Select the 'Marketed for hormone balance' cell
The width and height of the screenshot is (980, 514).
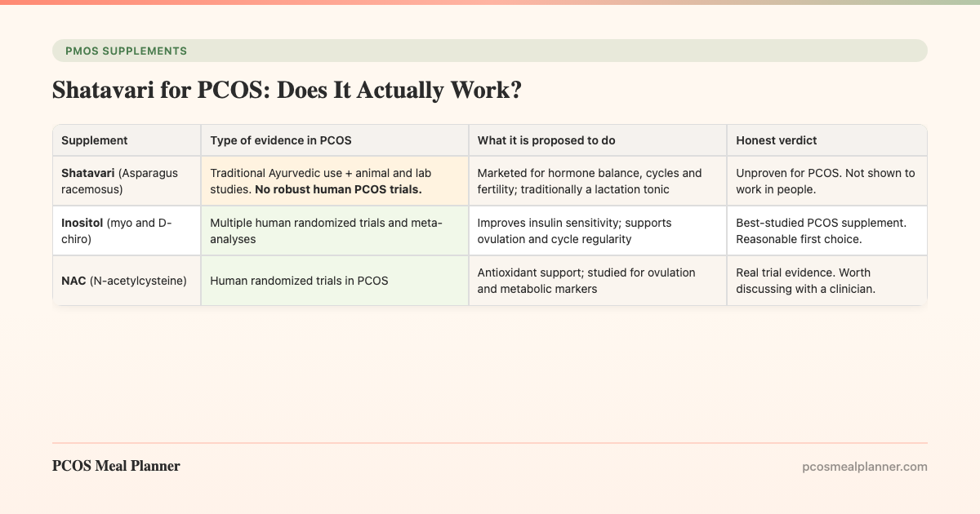(x=598, y=181)
